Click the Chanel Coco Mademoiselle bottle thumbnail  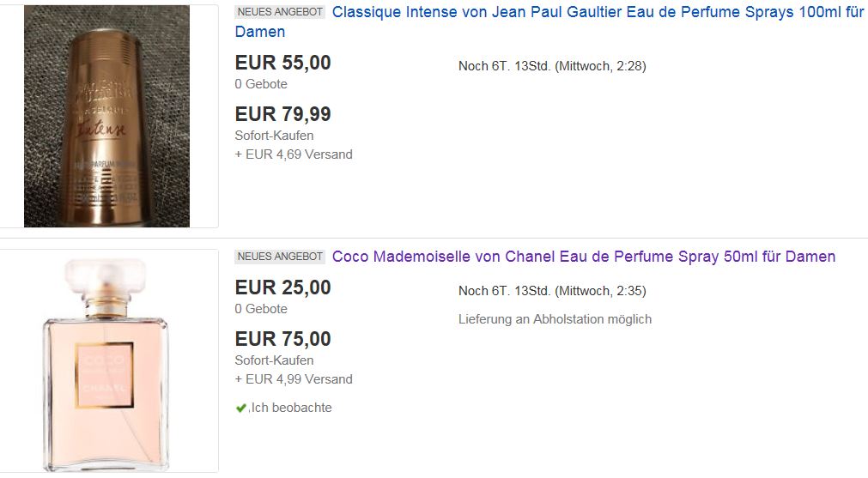click(106, 363)
